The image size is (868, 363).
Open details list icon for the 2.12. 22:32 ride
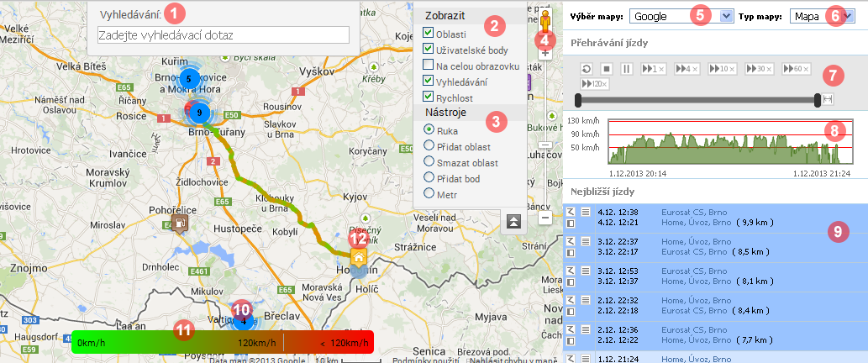click(x=585, y=300)
